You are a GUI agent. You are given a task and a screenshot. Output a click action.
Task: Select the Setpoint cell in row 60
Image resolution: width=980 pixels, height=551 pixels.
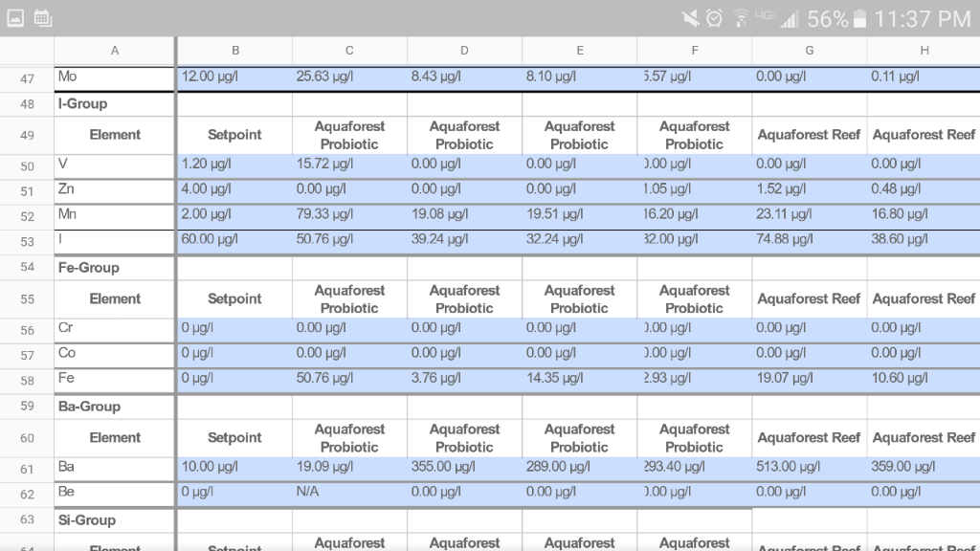(235, 437)
